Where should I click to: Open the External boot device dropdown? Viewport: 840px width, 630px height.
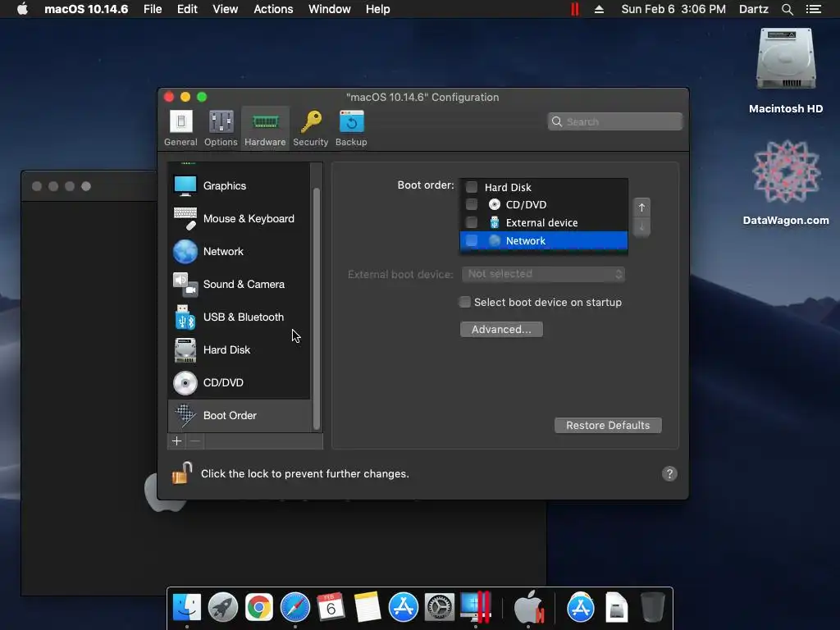pyautogui.click(x=543, y=274)
